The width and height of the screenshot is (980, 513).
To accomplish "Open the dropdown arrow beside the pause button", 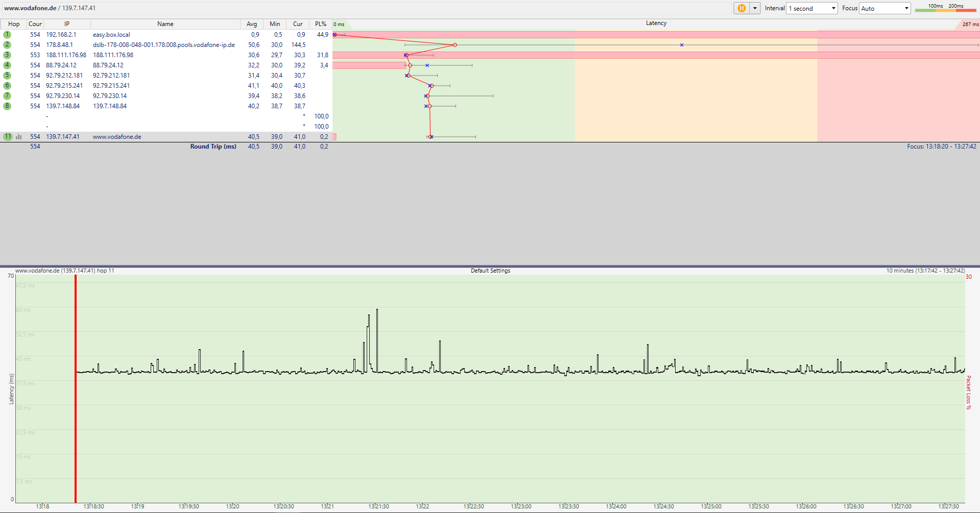I will pyautogui.click(x=755, y=8).
